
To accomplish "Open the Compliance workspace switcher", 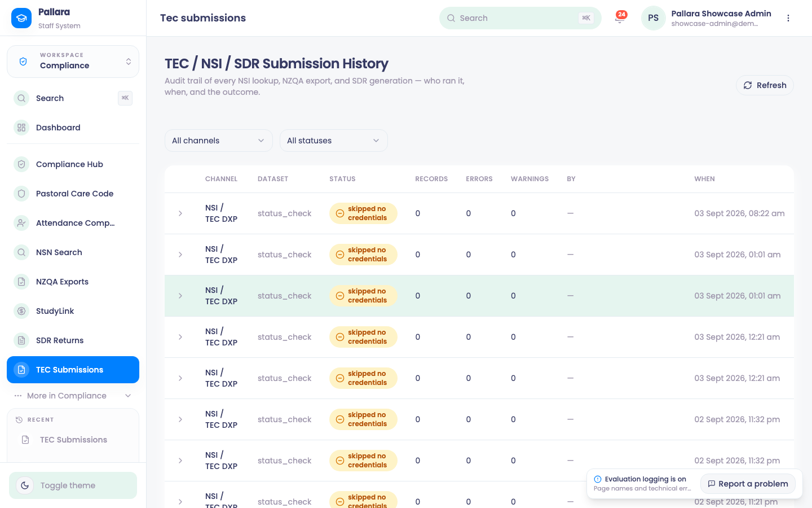I will coord(73,62).
